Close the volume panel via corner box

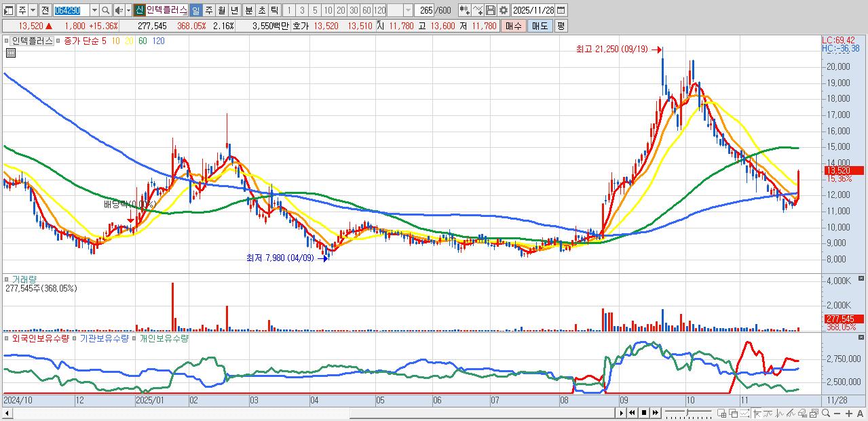pyautogui.click(x=861, y=279)
